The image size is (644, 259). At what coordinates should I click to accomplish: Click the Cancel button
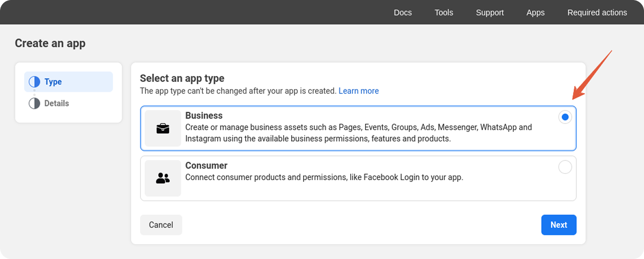[x=161, y=225]
